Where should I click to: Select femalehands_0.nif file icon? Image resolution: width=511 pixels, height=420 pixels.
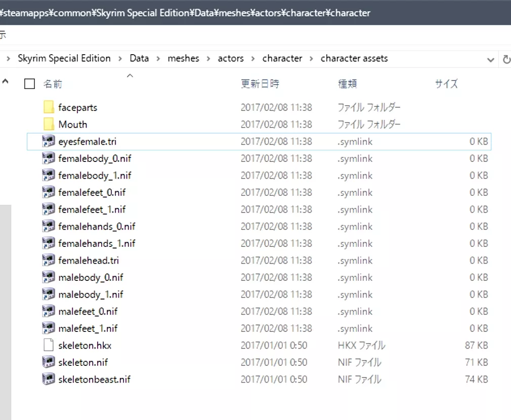49,226
